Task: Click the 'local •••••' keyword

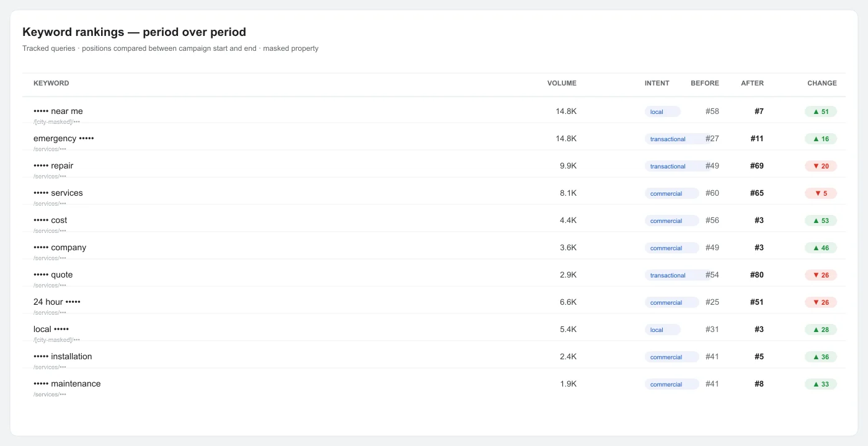Action: click(x=51, y=330)
